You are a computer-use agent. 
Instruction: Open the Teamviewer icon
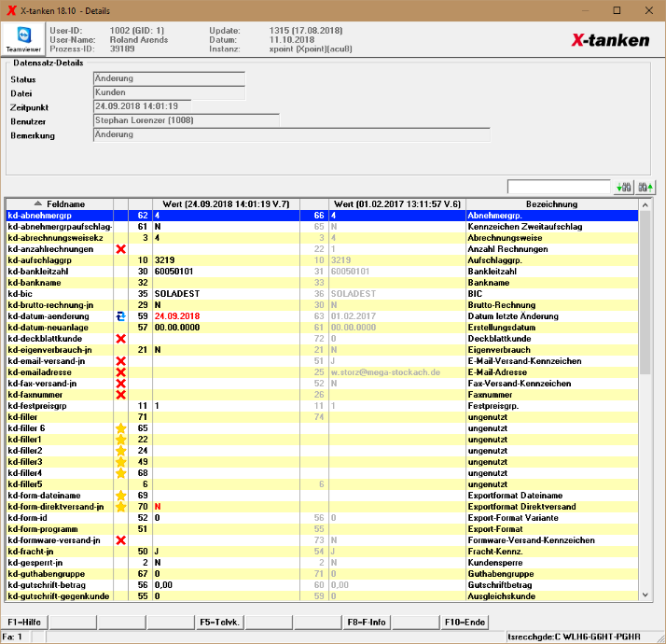point(24,38)
